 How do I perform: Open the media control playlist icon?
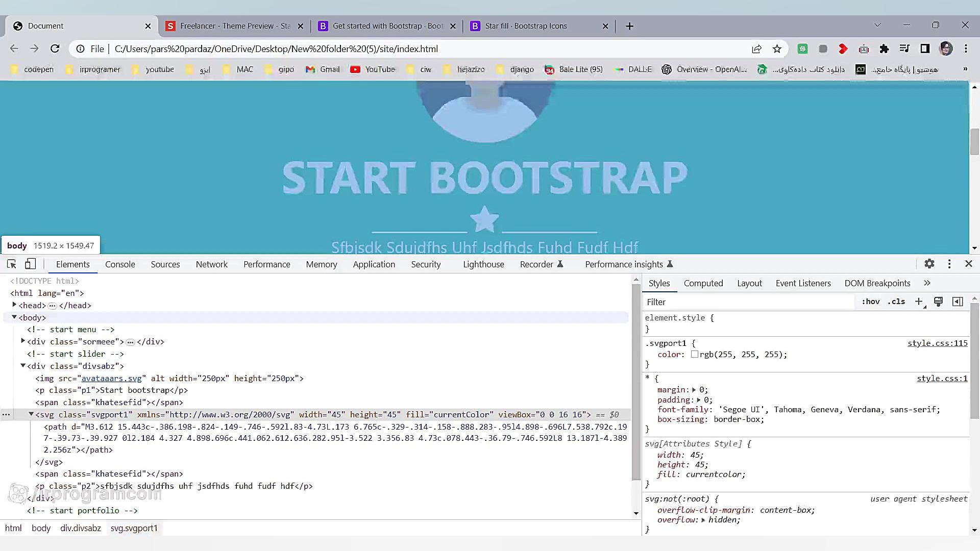pyautogui.click(x=904, y=49)
